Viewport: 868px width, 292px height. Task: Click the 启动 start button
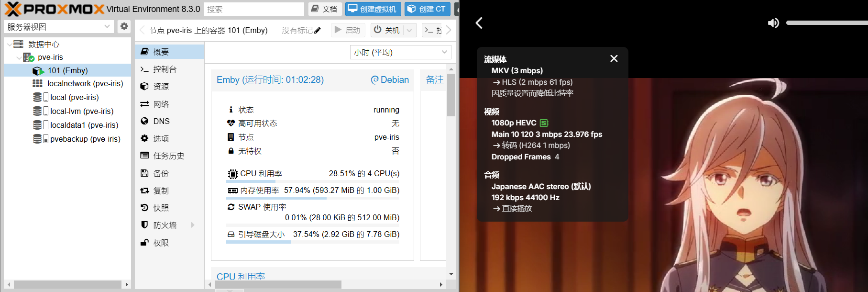click(x=348, y=30)
